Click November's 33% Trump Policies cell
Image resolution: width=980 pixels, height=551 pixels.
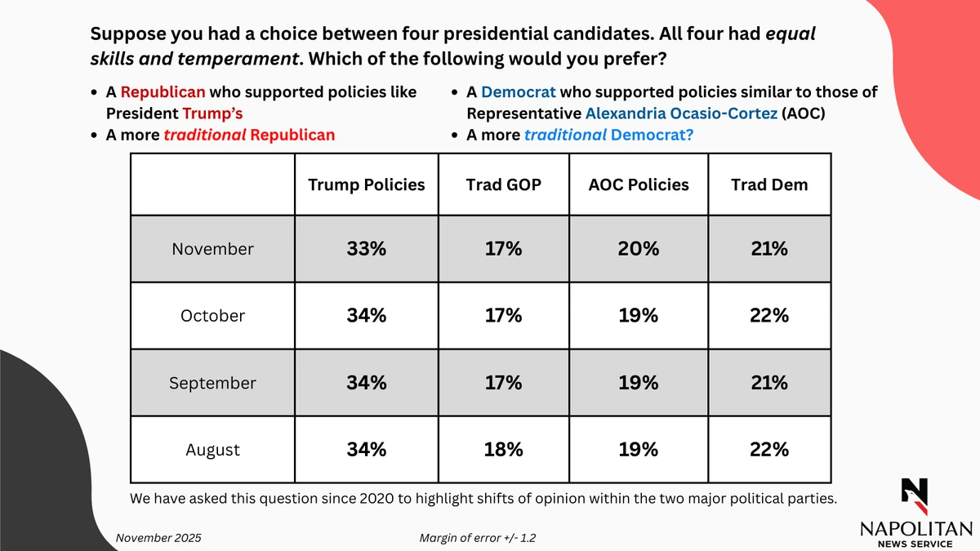(x=366, y=249)
